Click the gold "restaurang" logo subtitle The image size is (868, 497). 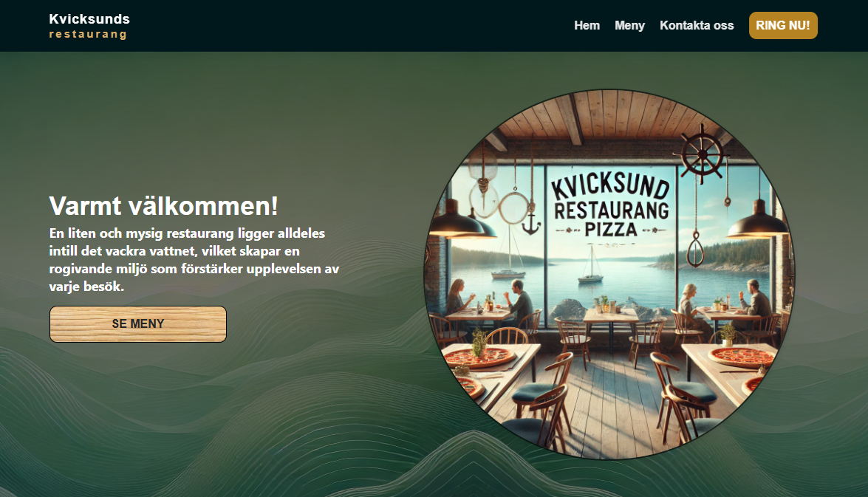tap(88, 34)
